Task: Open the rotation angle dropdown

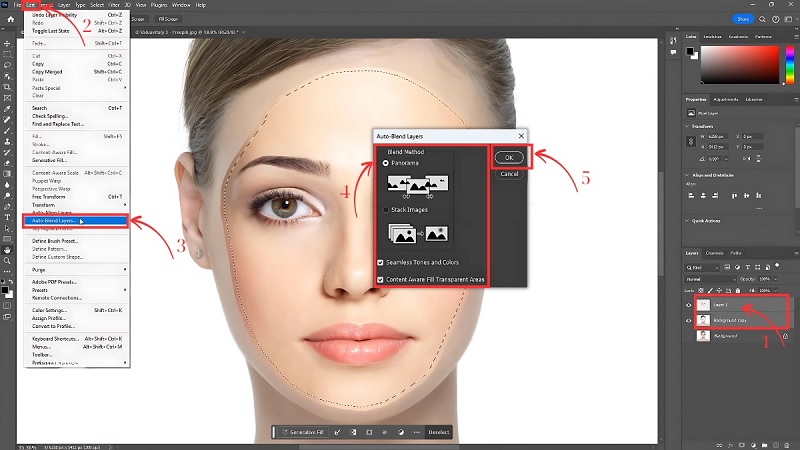Action: pyautogui.click(x=727, y=159)
